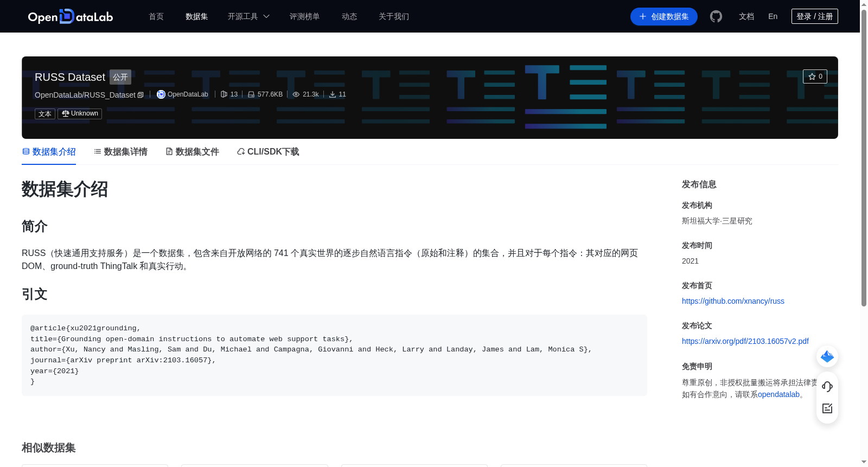Image resolution: width=868 pixels, height=467 pixels.
Task: Open 数据集 navigation item
Action: tap(197, 16)
